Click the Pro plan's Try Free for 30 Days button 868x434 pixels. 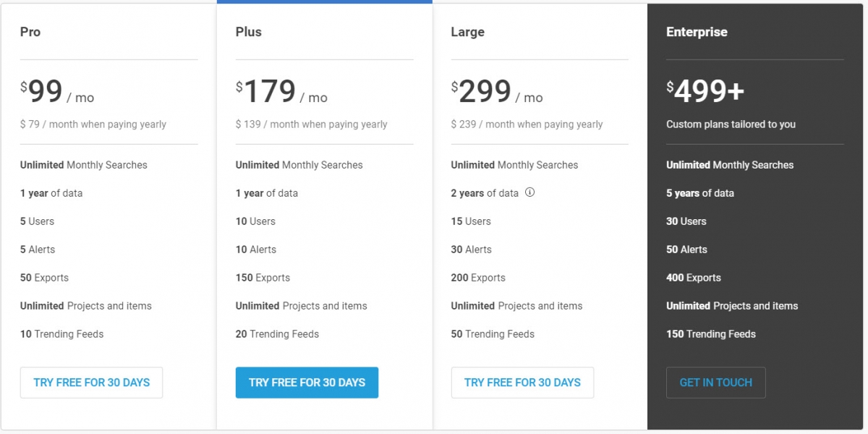point(91,383)
